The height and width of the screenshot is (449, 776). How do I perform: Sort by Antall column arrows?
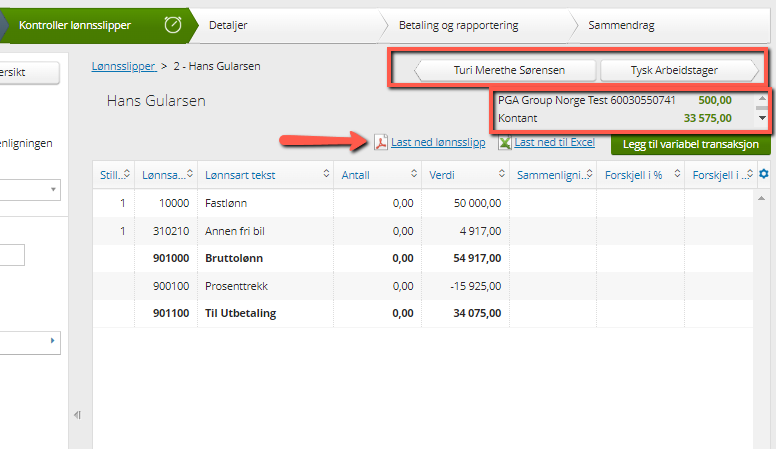[414, 173]
